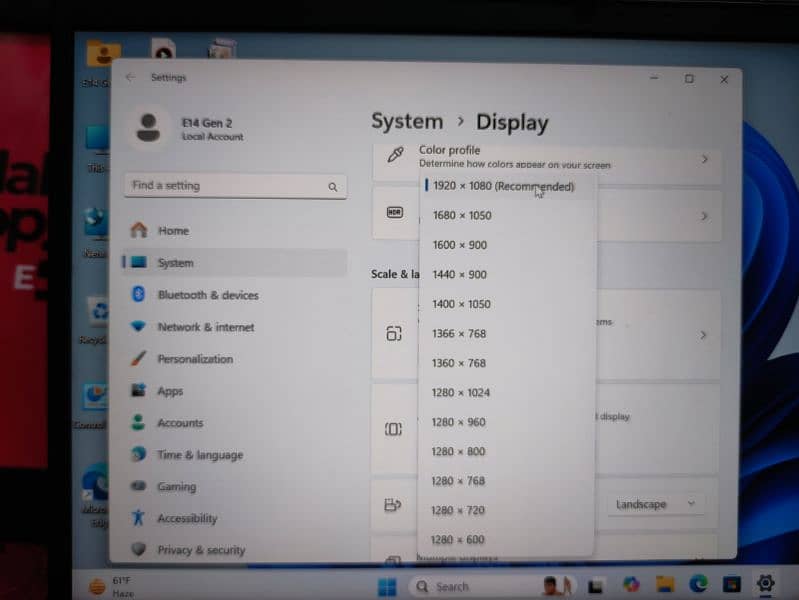Select 1920 × 1080 (Recommended) resolution
The image size is (799, 600).
[503, 187]
